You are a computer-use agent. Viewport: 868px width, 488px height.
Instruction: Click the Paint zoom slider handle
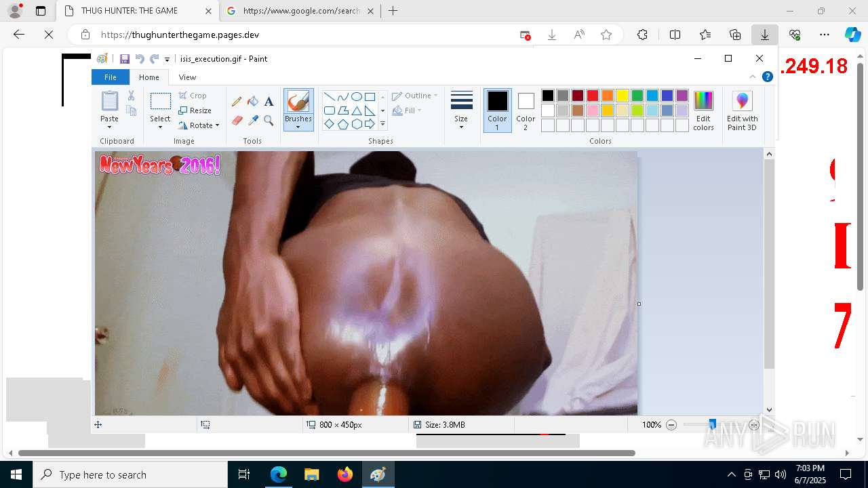click(x=712, y=424)
